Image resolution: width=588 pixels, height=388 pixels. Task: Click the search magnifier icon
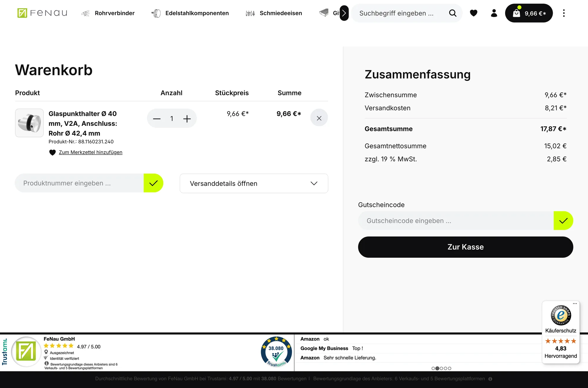pyautogui.click(x=453, y=13)
